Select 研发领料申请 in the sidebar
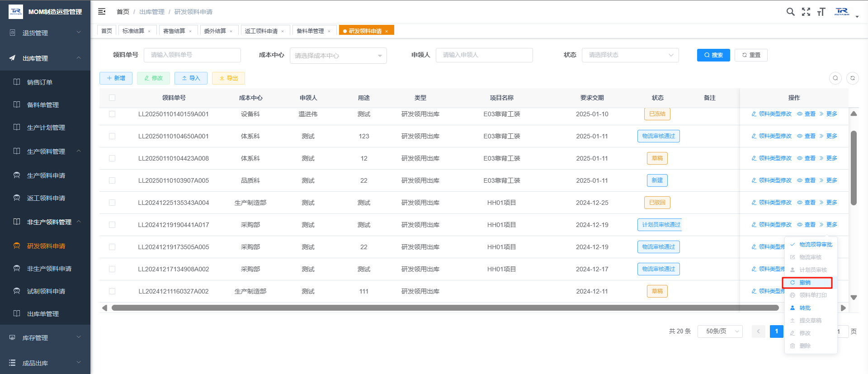The height and width of the screenshot is (374, 868). (46, 246)
